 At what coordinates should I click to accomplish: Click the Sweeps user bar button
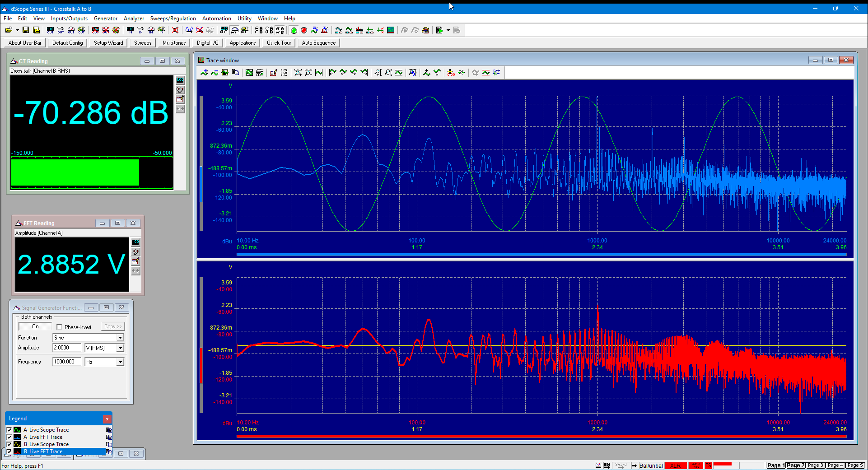pyautogui.click(x=143, y=43)
